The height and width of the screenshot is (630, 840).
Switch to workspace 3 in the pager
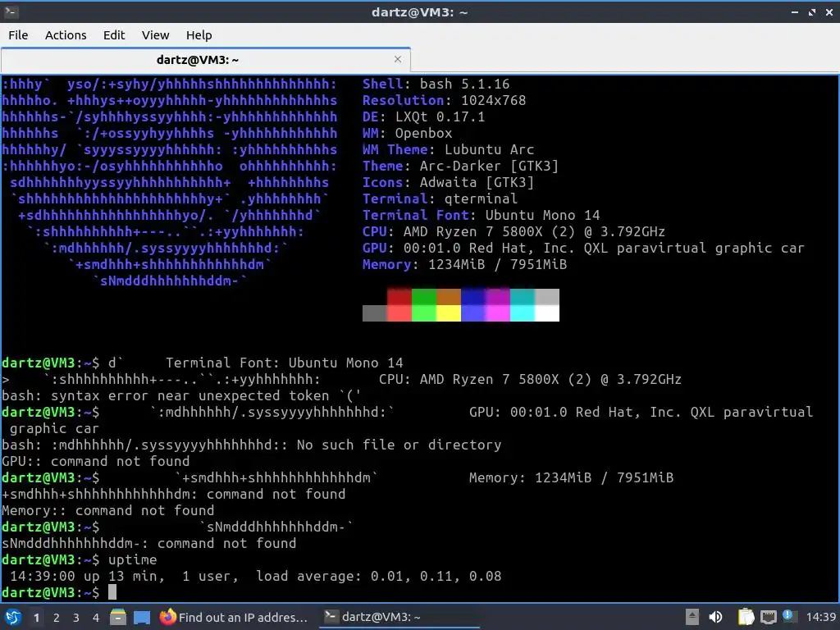pyautogui.click(x=76, y=618)
